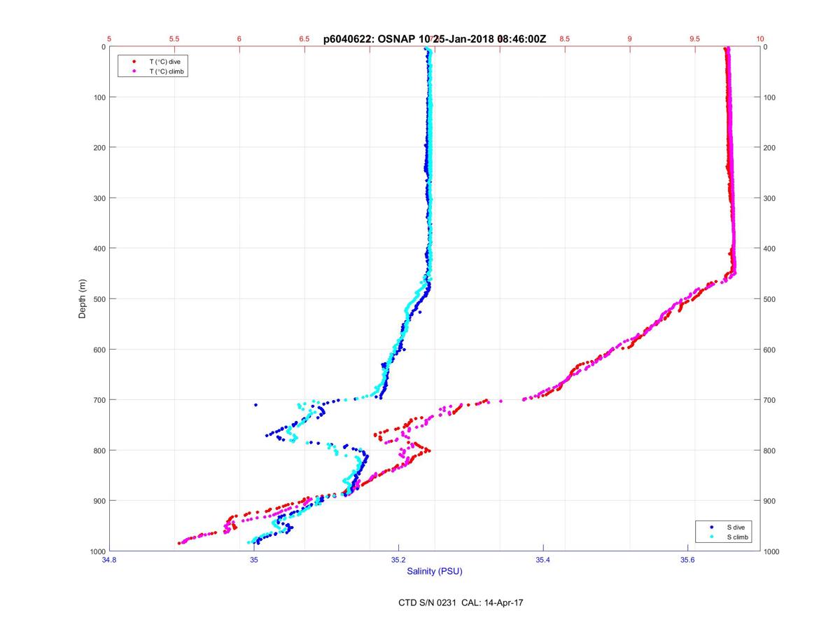Click the red 8.5 temperature tick label

pyautogui.click(x=565, y=39)
